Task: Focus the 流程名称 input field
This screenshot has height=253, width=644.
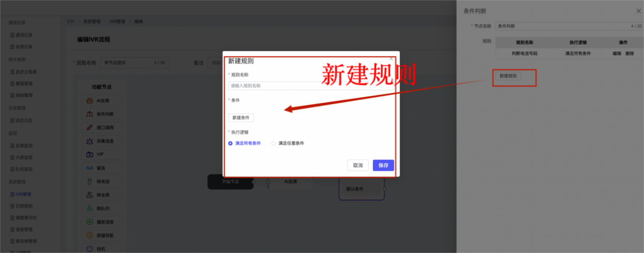Action: (134, 62)
